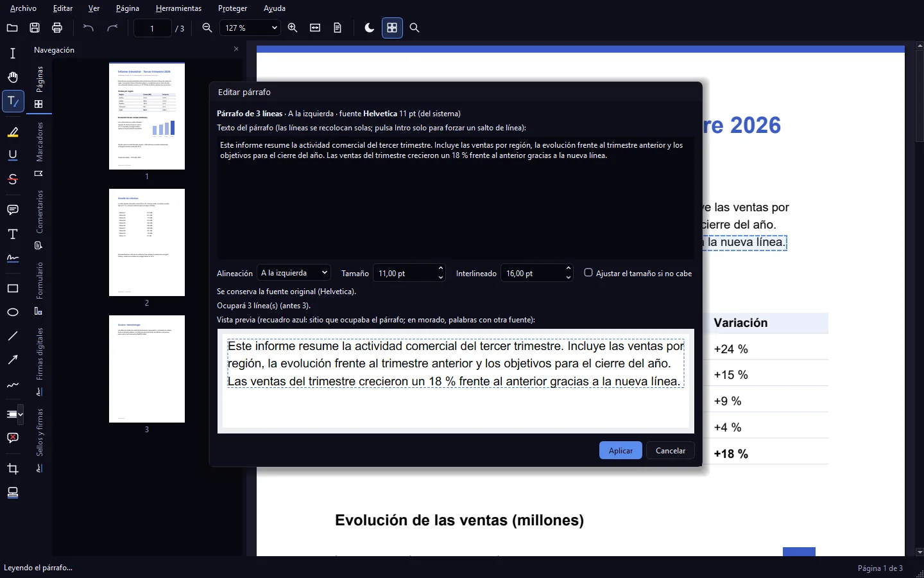
Task: Click the page number input field
Action: click(152, 28)
